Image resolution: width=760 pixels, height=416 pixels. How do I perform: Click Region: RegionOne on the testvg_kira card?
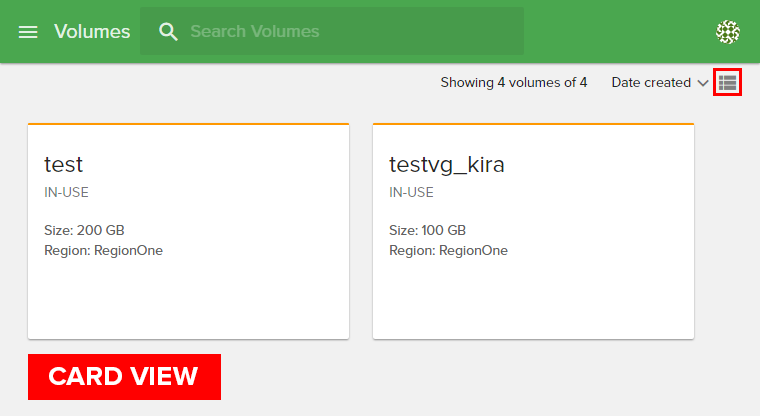(448, 250)
